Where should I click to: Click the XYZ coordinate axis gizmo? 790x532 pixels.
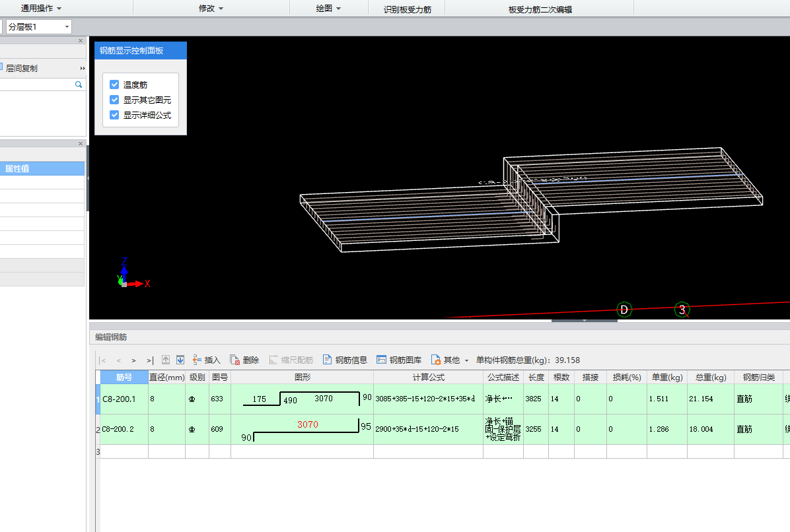[x=133, y=273]
